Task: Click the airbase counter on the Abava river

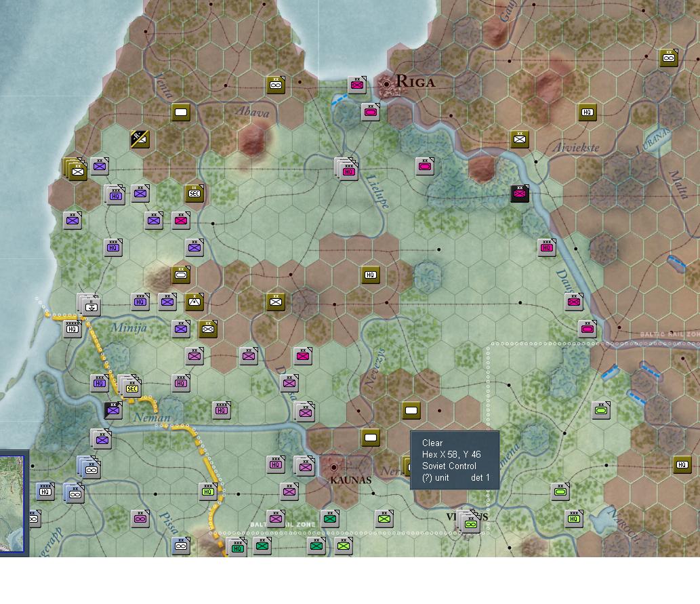Action: (180, 113)
